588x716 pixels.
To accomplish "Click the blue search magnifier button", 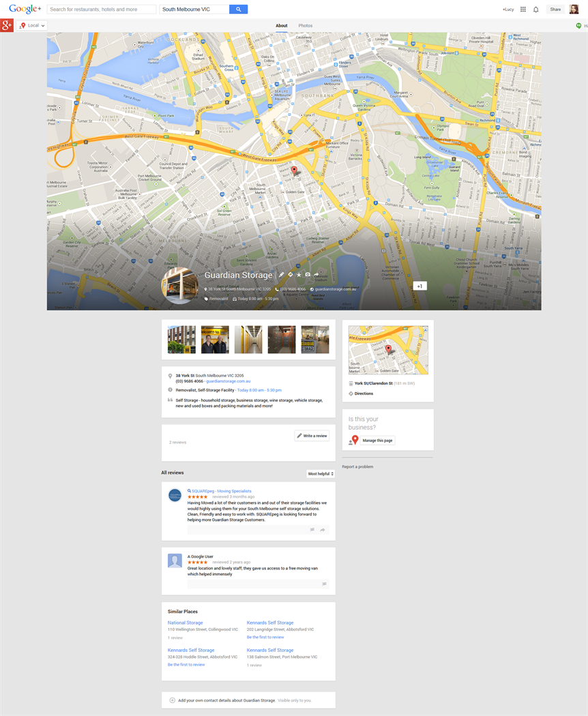I will tap(238, 10).
